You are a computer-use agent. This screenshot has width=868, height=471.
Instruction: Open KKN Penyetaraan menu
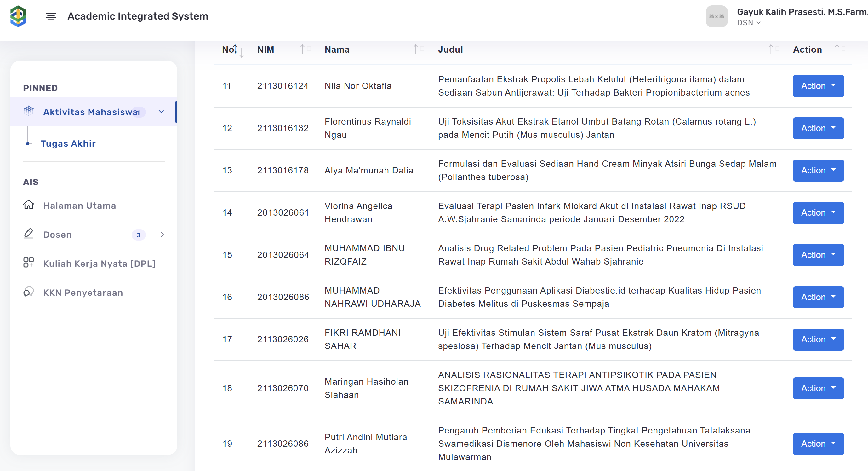(83, 293)
